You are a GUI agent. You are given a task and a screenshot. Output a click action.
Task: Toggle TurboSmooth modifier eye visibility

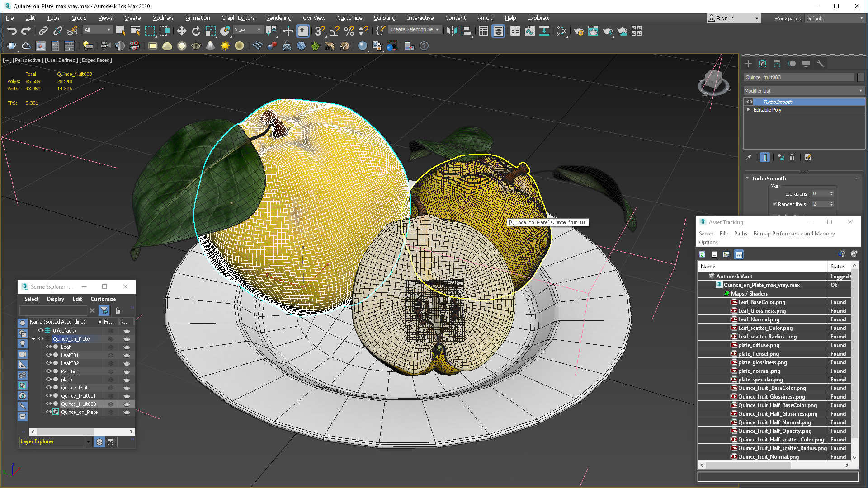(749, 102)
